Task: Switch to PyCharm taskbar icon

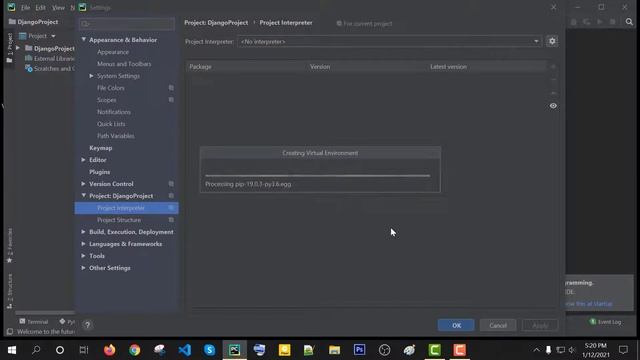Action: (x=234, y=350)
